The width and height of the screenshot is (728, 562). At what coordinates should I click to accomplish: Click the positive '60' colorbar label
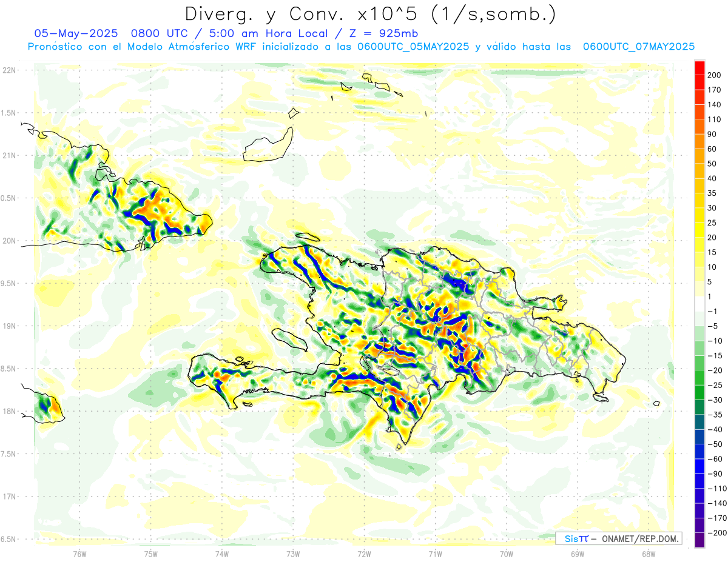point(712,149)
